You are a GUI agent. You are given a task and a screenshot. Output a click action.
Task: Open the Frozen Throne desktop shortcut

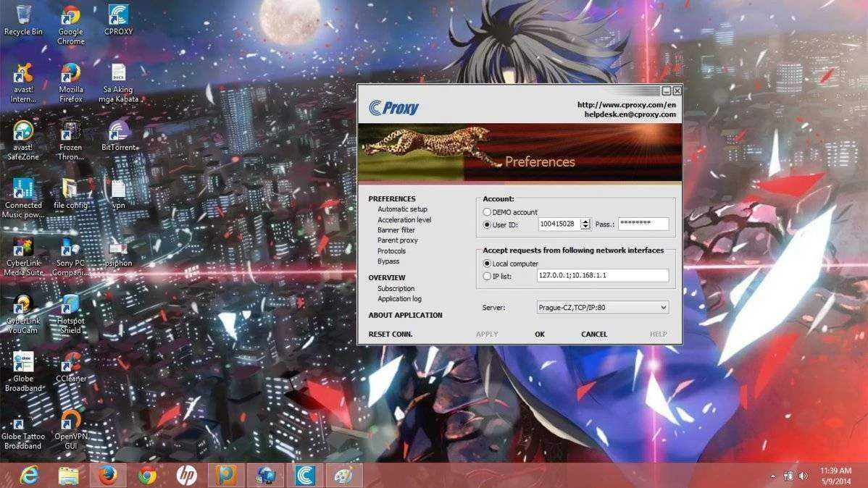(x=71, y=140)
